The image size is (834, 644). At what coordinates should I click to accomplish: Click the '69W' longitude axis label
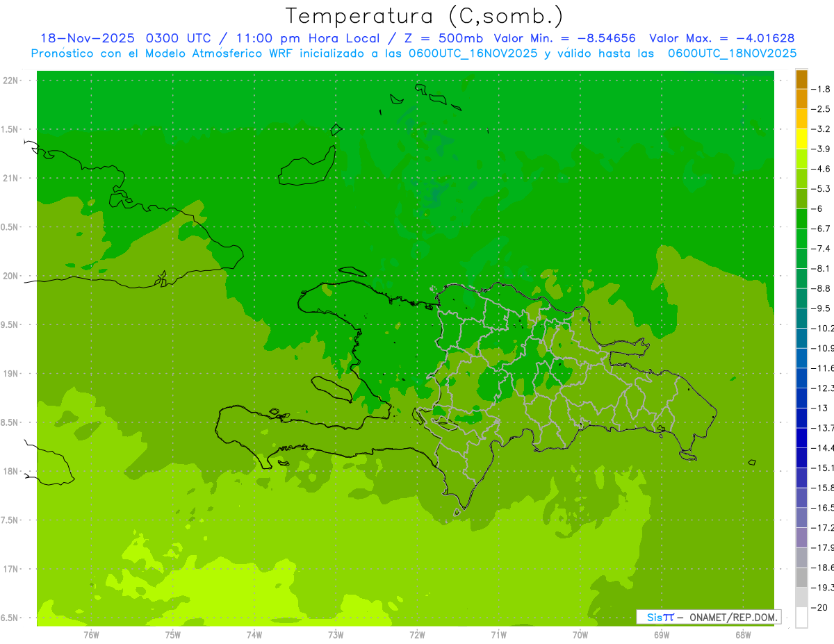coord(662,634)
